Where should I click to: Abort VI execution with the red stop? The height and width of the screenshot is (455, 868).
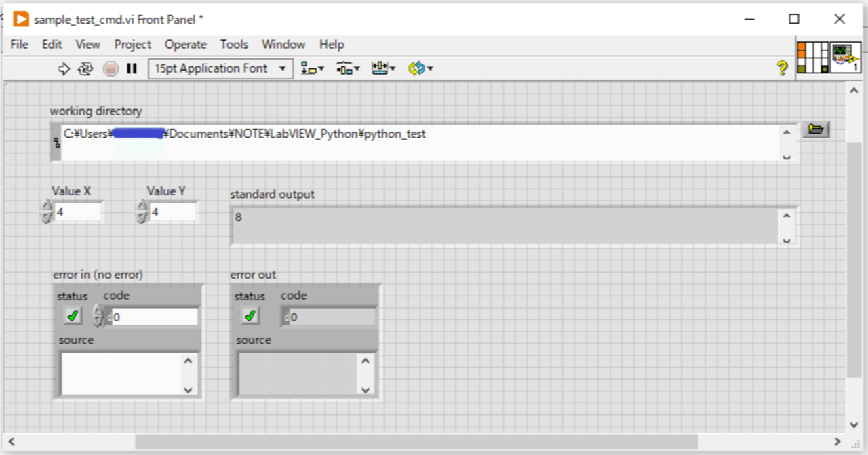[x=110, y=68]
